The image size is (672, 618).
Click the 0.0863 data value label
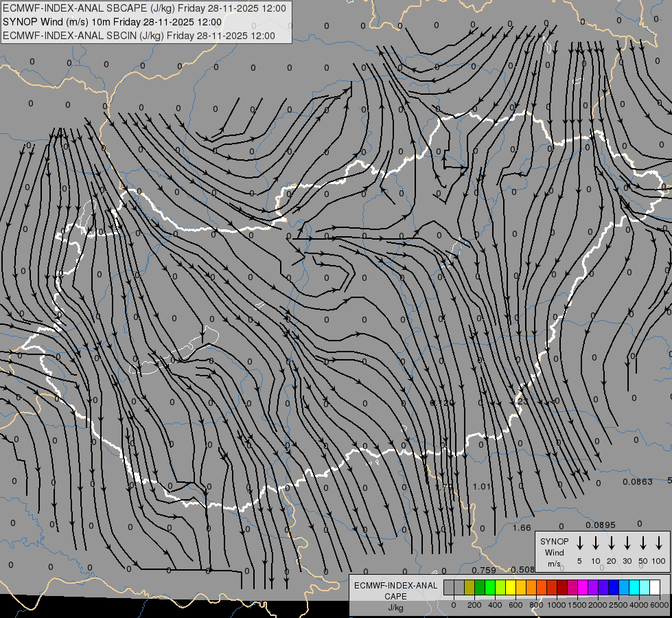tap(638, 482)
